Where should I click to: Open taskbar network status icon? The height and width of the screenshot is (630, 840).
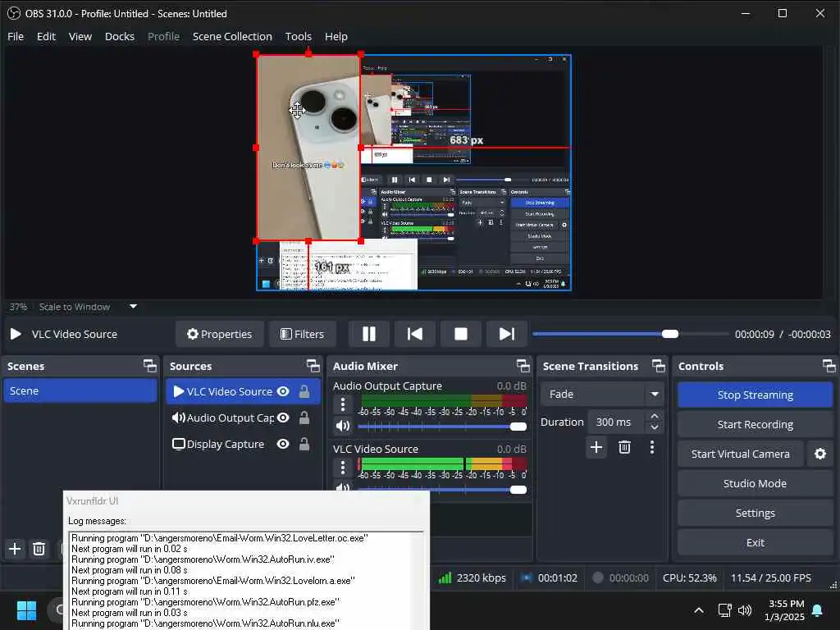tap(724, 610)
